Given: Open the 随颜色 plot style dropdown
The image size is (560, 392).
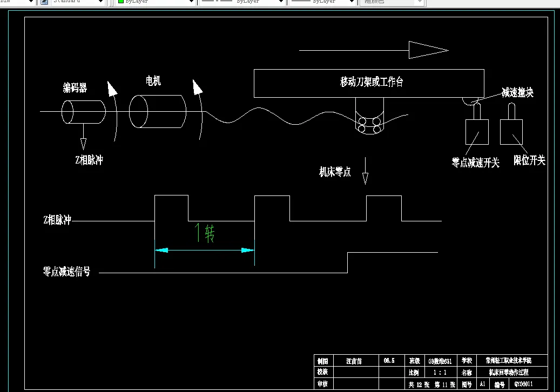Looking at the screenshot, I should pyautogui.click(x=420, y=2).
